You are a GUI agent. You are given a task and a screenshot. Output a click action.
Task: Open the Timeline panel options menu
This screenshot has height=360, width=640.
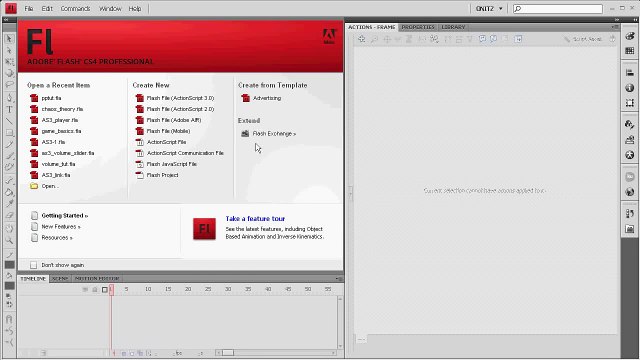[339, 279]
